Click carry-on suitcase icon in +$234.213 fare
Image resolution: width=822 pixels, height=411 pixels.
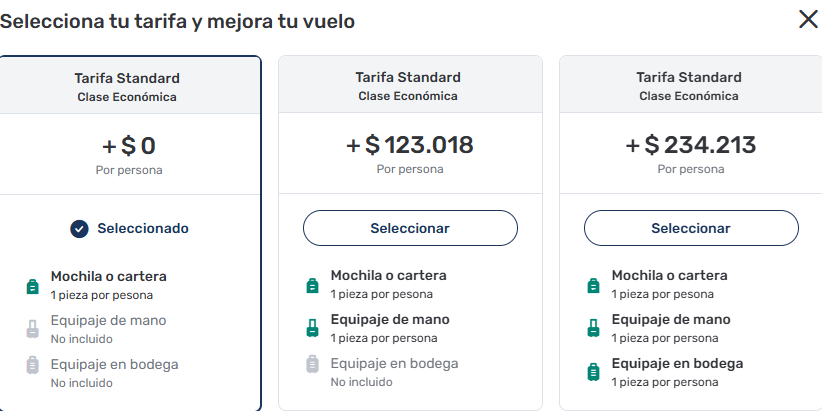click(593, 328)
